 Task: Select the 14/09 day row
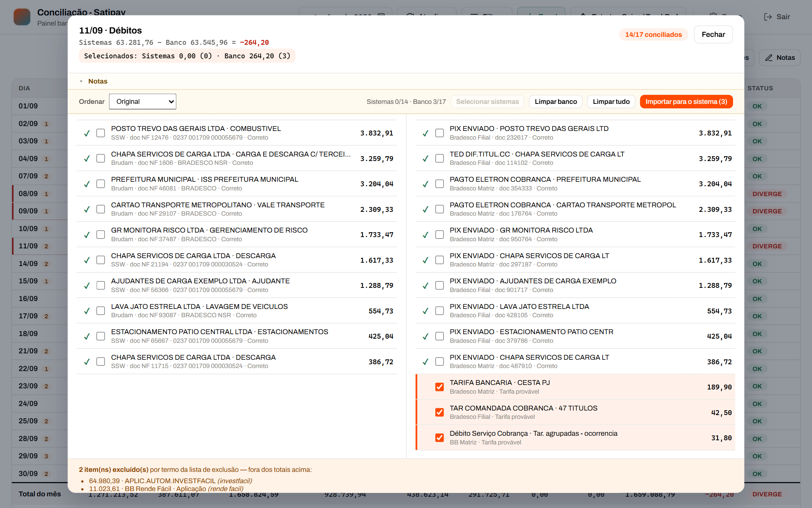tap(40, 264)
